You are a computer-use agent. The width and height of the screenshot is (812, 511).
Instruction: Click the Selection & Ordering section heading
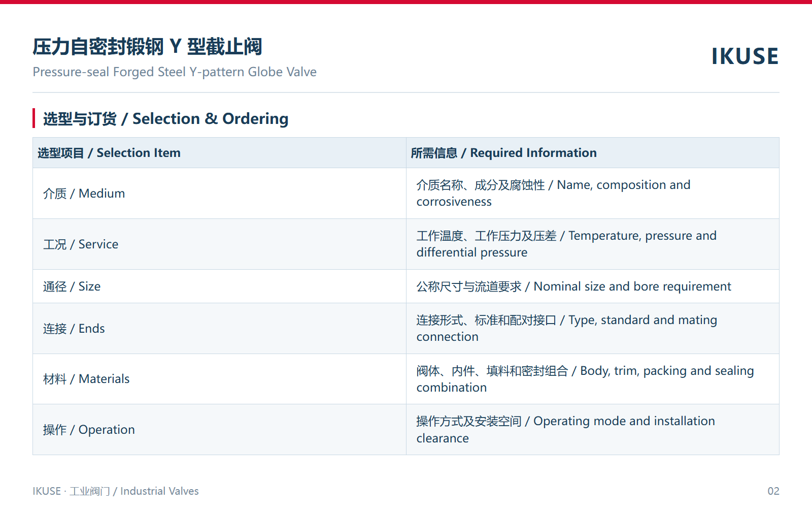click(x=165, y=119)
